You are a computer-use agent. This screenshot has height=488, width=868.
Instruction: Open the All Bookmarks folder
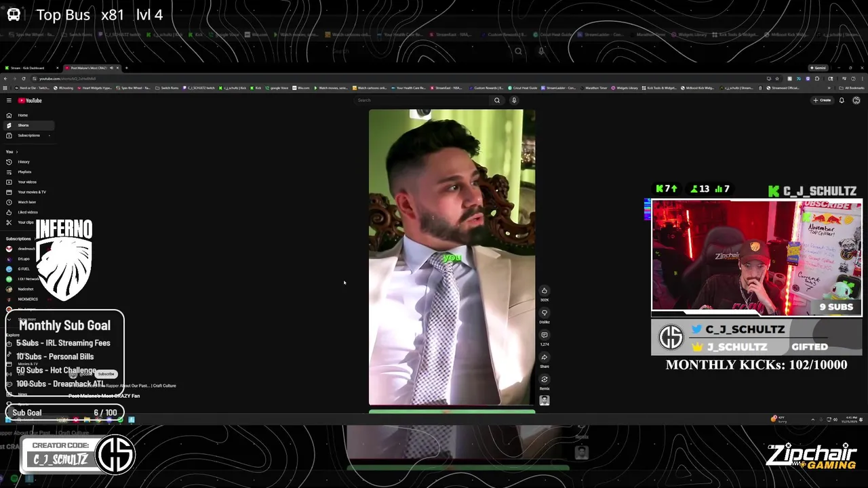852,88
